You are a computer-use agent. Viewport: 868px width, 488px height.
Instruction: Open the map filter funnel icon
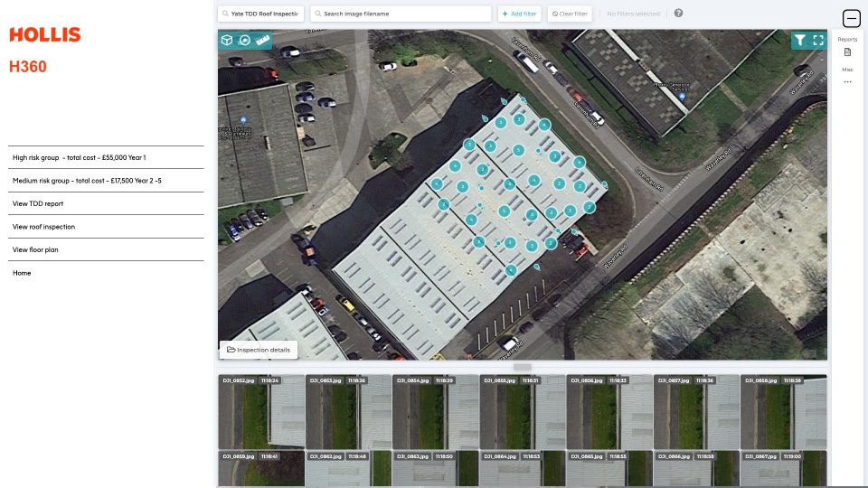(x=800, y=40)
